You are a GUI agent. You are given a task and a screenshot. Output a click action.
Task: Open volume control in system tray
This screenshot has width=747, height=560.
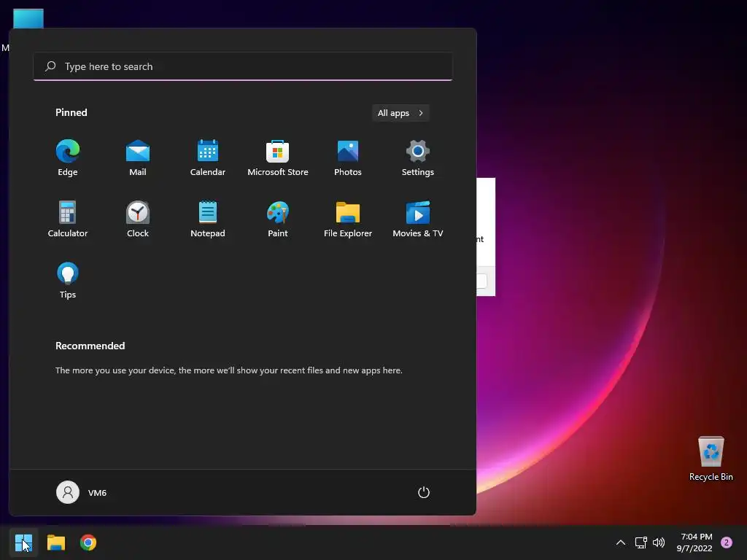(x=659, y=542)
